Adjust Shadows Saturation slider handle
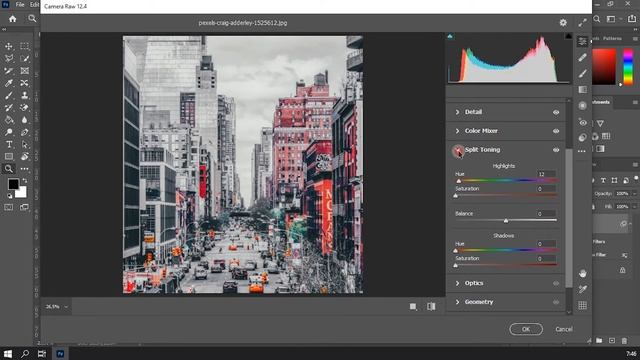This screenshot has width=640, height=360. pos(456,265)
